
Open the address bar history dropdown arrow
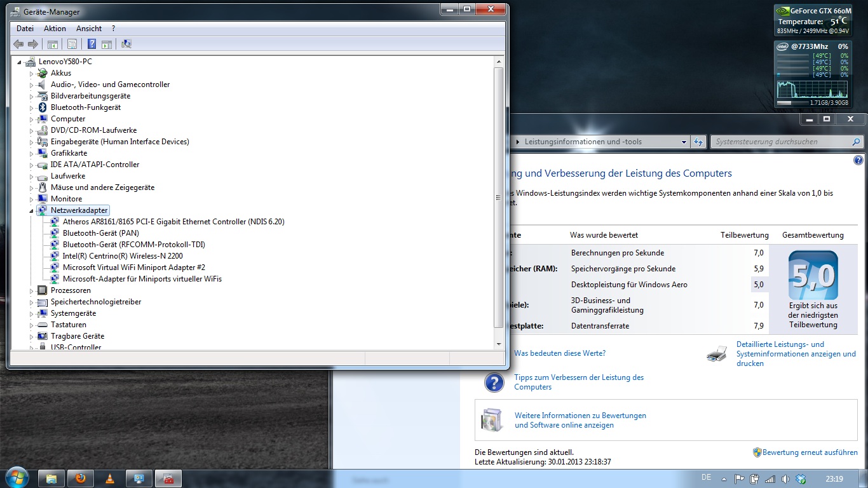pyautogui.click(x=684, y=142)
